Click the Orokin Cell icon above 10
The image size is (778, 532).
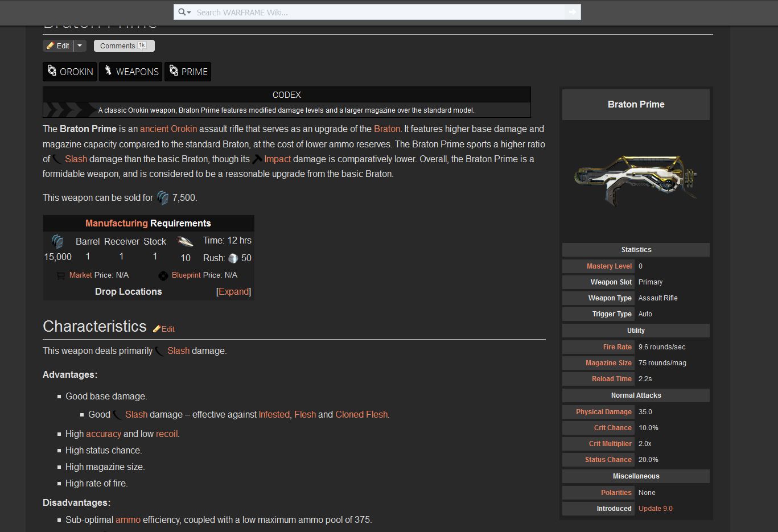(x=185, y=241)
